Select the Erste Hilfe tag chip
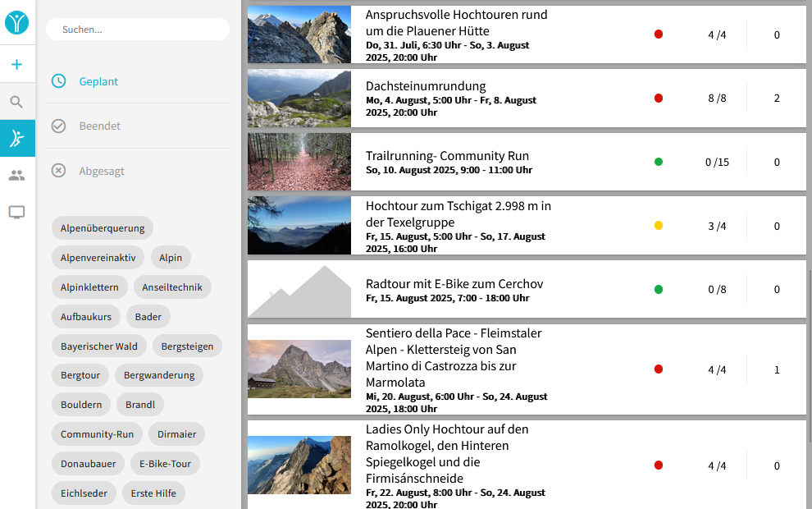Screen dimensions: 812x509 (154, 493)
